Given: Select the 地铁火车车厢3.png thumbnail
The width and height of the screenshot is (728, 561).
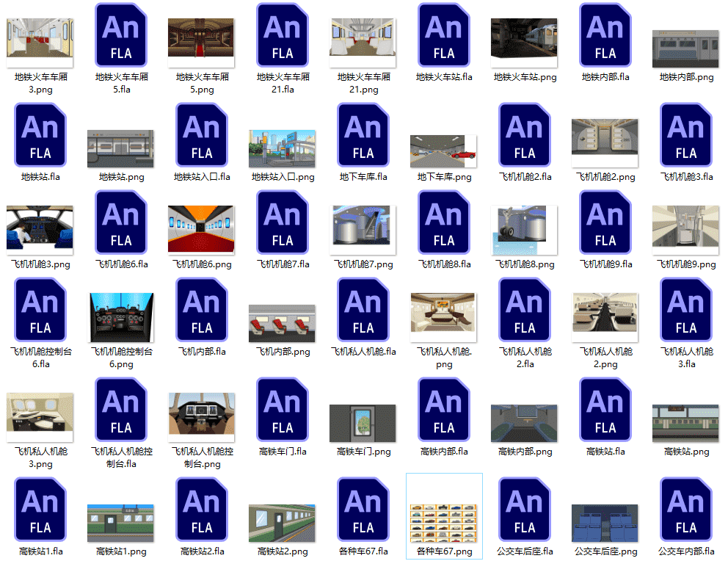Looking at the screenshot, I should coord(40,38).
